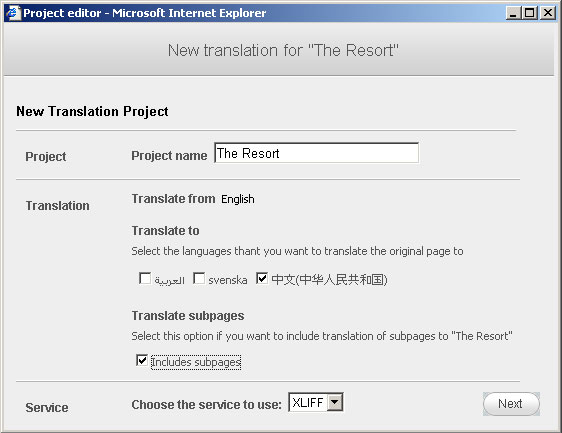Click the English source language text
This screenshot has width=562, height=433.
click(x=238, y=199)
